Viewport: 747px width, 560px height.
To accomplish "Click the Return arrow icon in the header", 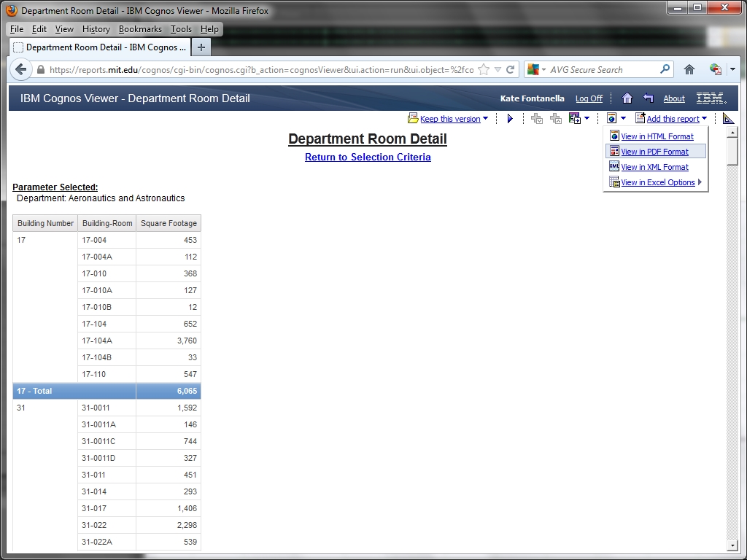I will tap(648, 98).
